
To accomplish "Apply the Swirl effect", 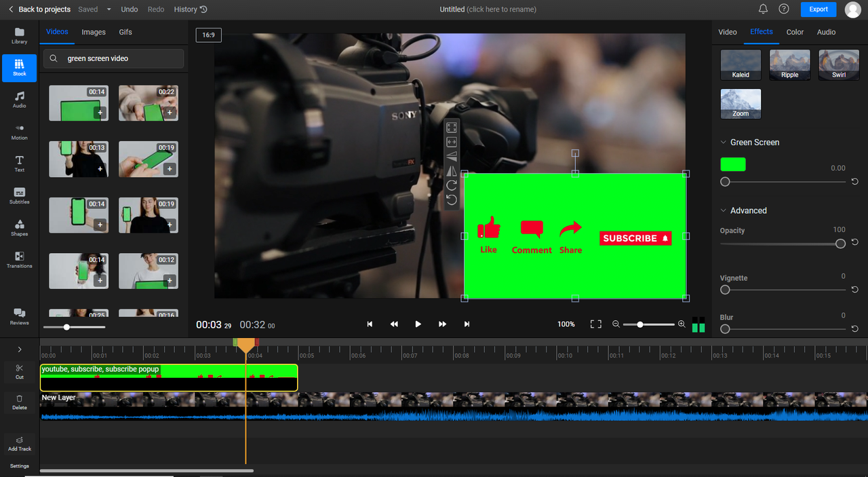I will tap(839, 64).
